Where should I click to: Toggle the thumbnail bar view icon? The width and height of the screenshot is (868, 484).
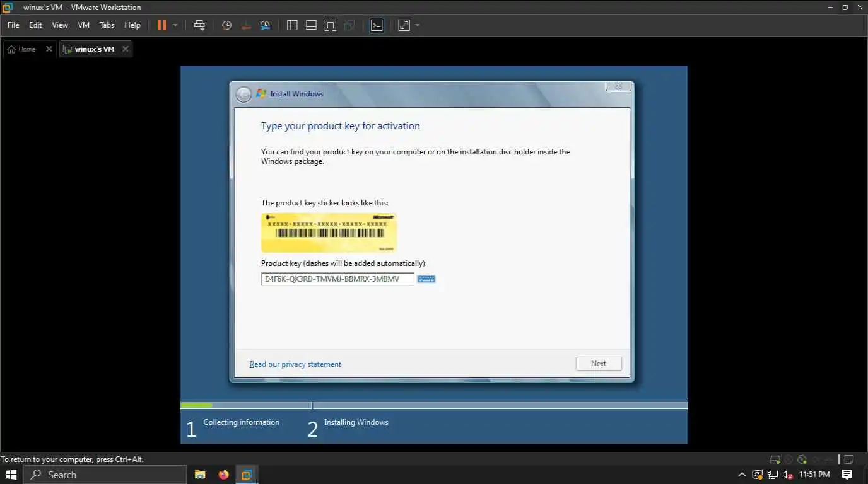coord(311,25)
